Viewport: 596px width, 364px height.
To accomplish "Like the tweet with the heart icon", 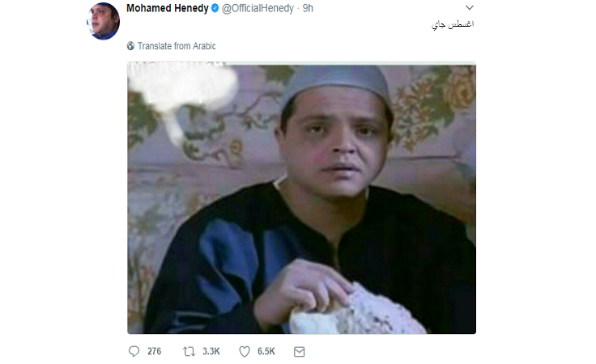I will (x=245, y=352).
